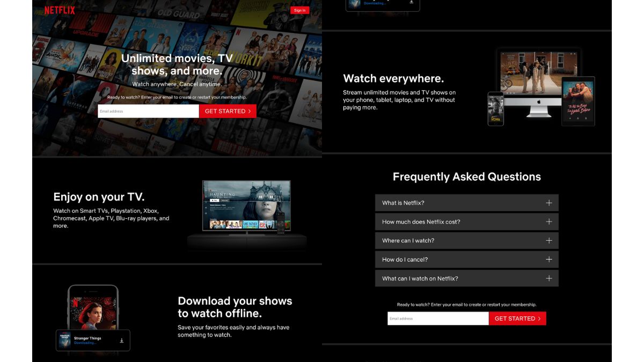The height and width of the screenshot is (362, 644).
Task: Focus the Email address field below FAQ
Action: 438,319
